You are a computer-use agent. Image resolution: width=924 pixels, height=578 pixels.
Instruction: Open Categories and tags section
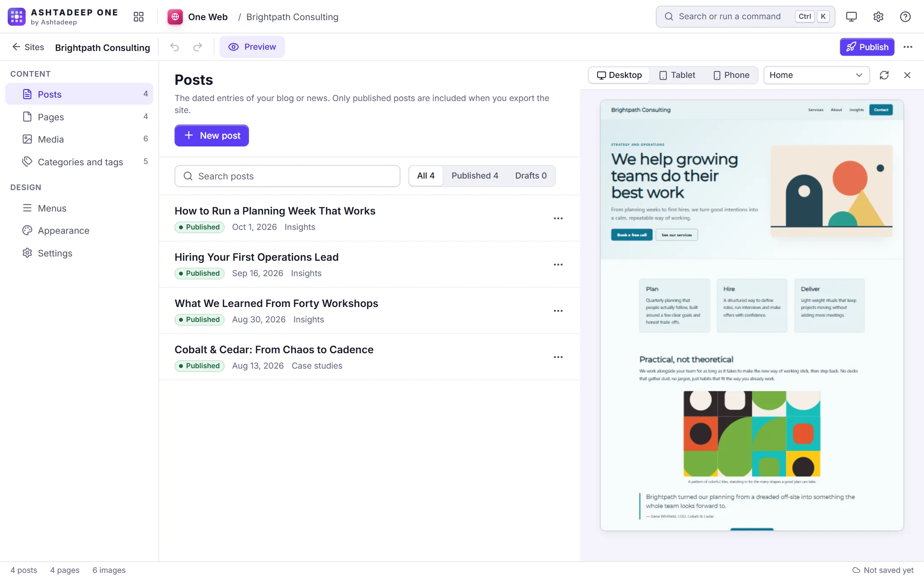(79, 162)
